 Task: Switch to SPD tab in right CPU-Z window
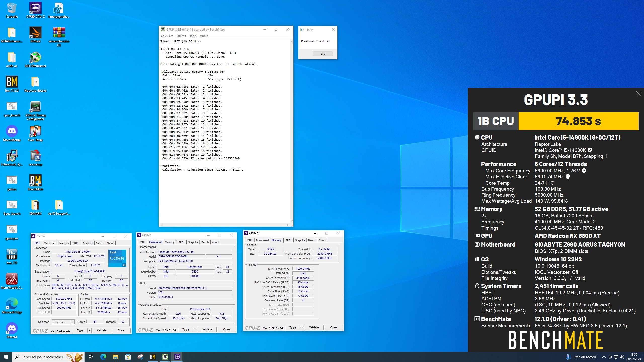(x=288, y=240)
